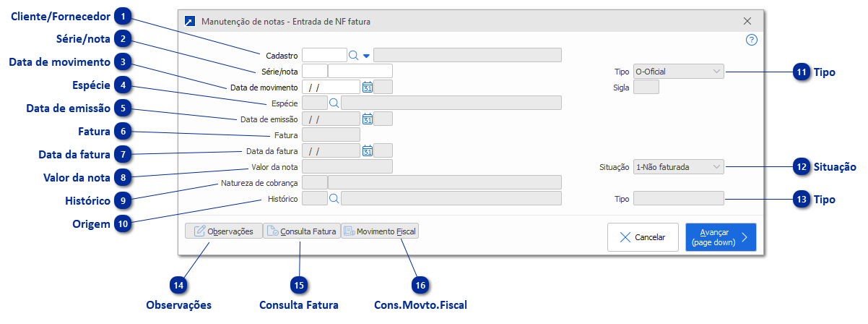This screenshot has width=868, height=324.
Task: Click the Série input field
Action: 314,71
